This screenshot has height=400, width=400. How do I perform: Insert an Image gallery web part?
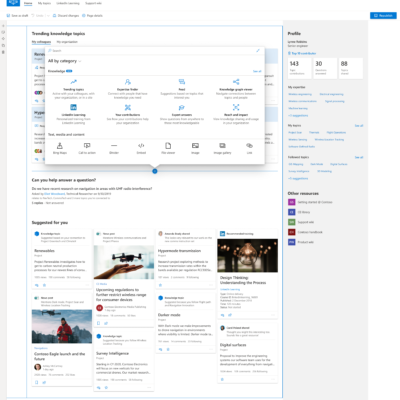pos(222,148)
